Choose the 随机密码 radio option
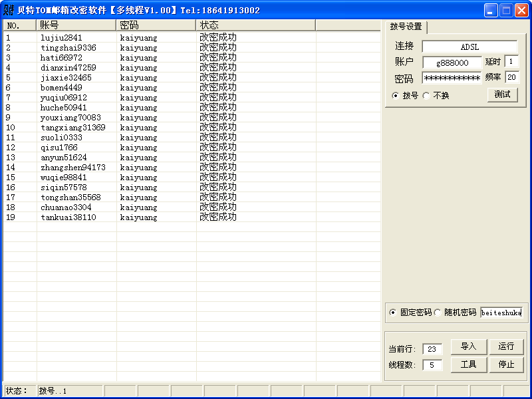Viewport: 532px width, 399px height. (437, 313)
